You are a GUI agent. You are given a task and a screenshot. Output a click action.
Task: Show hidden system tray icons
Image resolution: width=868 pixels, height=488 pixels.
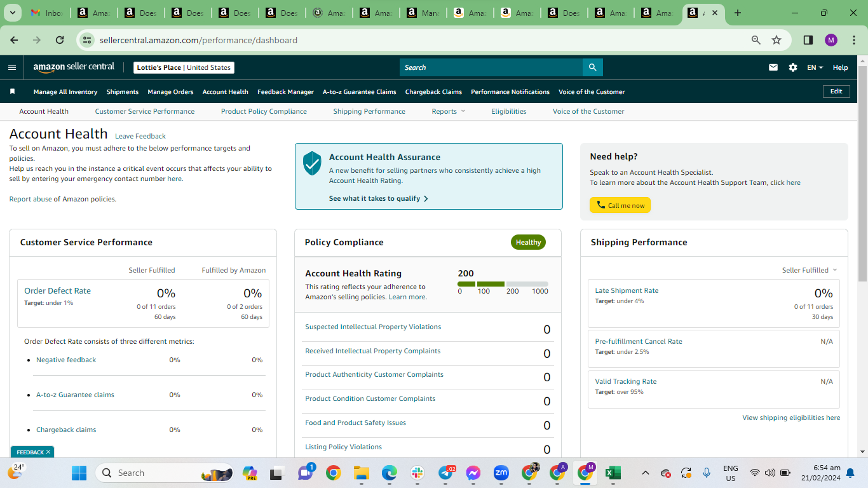pos(646,473)
